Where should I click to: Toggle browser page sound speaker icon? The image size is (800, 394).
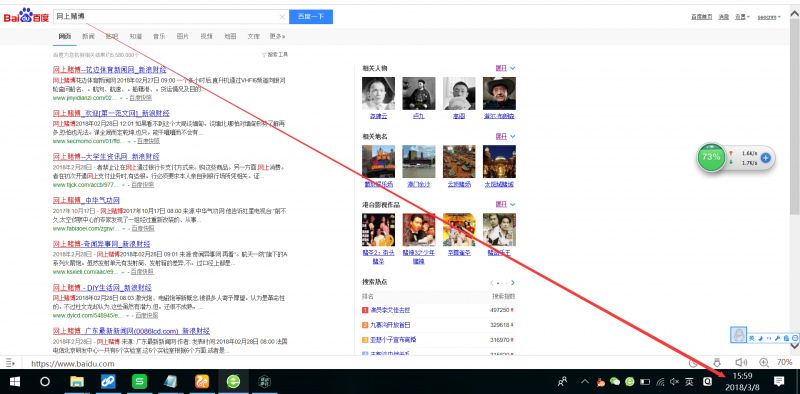(741, 362)
